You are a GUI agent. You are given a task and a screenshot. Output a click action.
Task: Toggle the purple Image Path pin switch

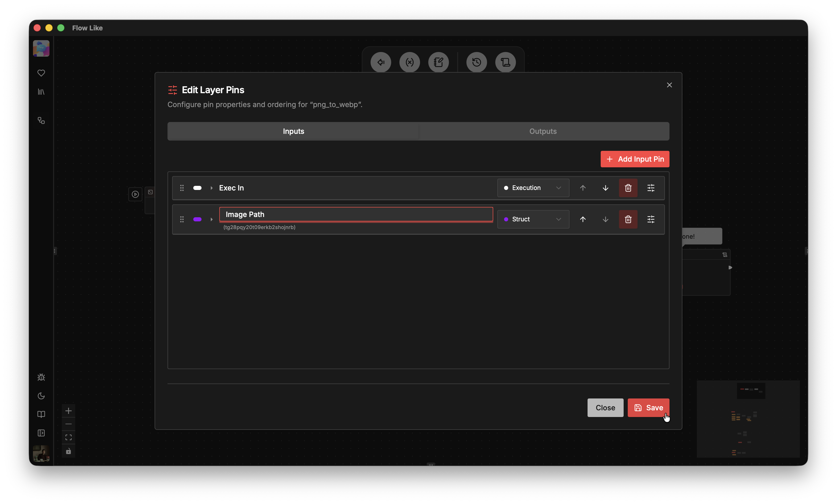[x=197, y=219]
